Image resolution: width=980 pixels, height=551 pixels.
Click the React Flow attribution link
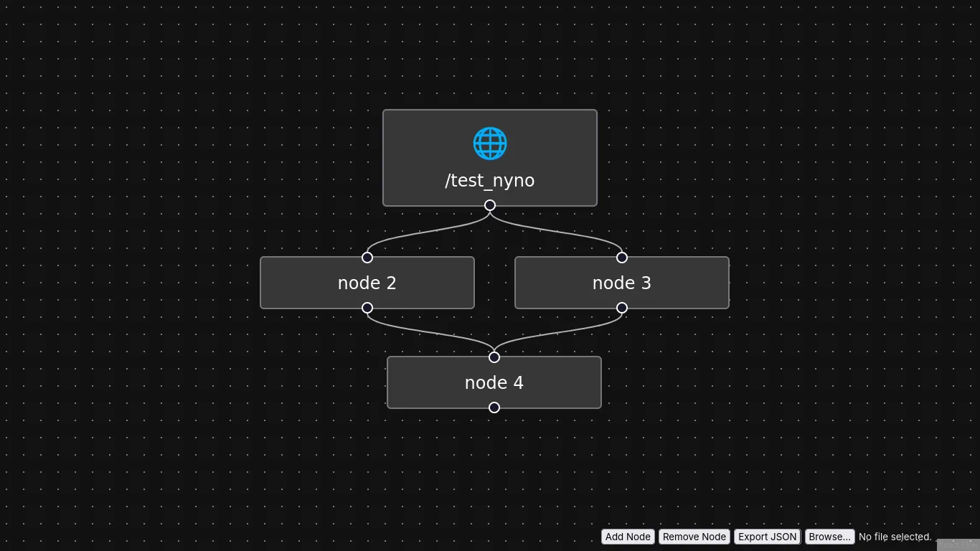pos(958,545)
